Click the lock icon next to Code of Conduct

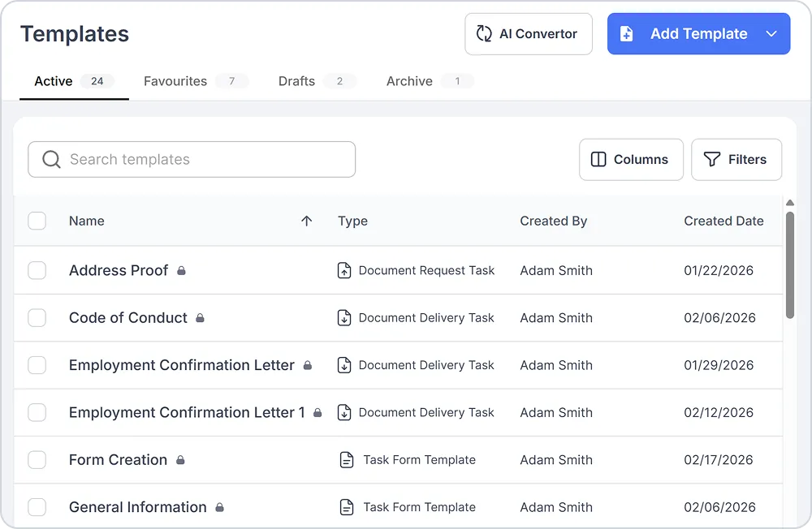[x=200, y=318]
